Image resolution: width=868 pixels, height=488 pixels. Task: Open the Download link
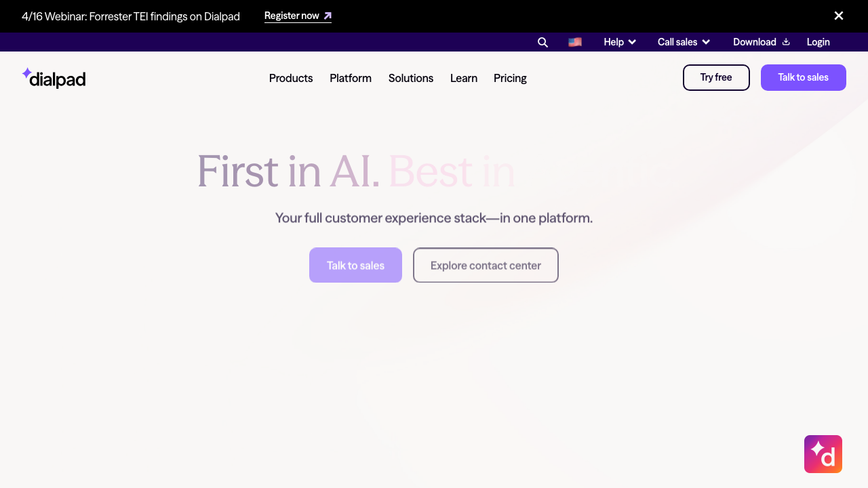754,42
